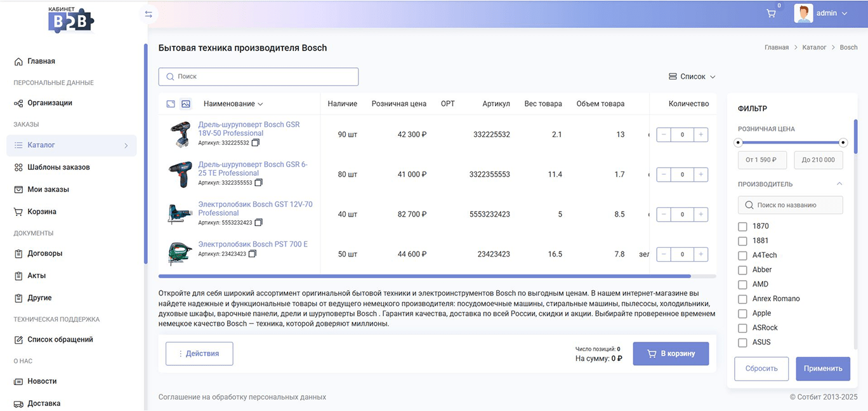The image size is (868, 411).
Task: Click the Шаблоны заказов grid icon
Action: [x=18, y=168]
